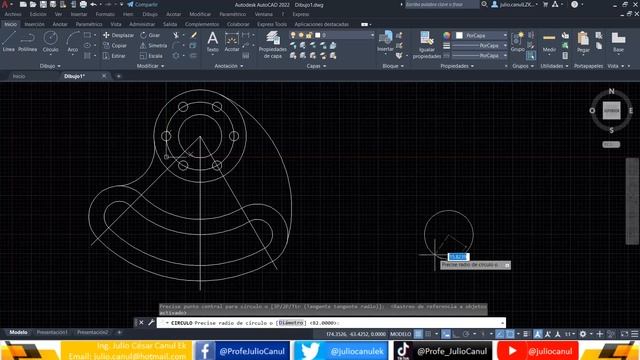
Task: Toggle lineweight display in status bar
Action: coord(526,334)
